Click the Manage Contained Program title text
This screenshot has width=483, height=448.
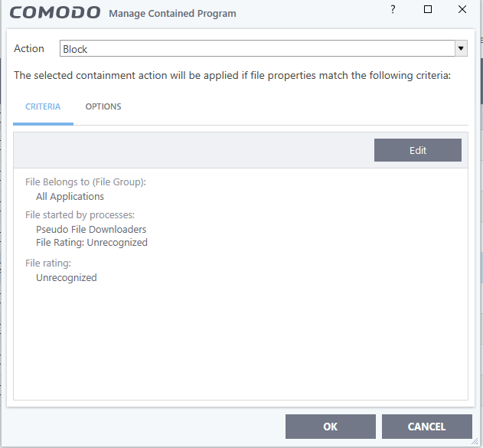click(x=173, y=14)
